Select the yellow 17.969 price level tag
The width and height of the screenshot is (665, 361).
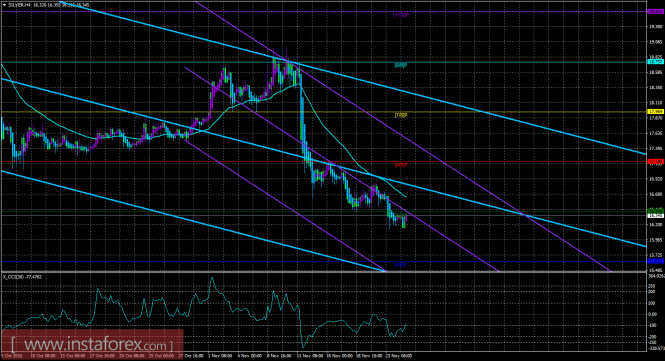coord(656,112)
